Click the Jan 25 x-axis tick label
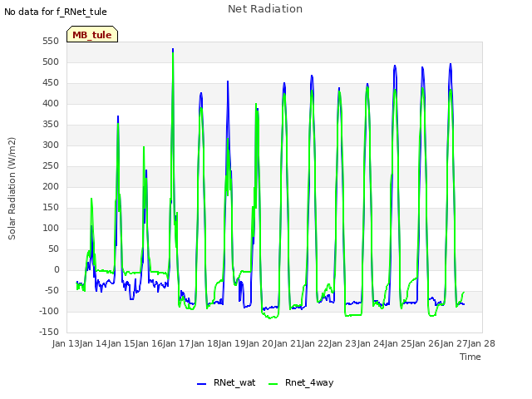532x399 pixels. coord(398,343)
